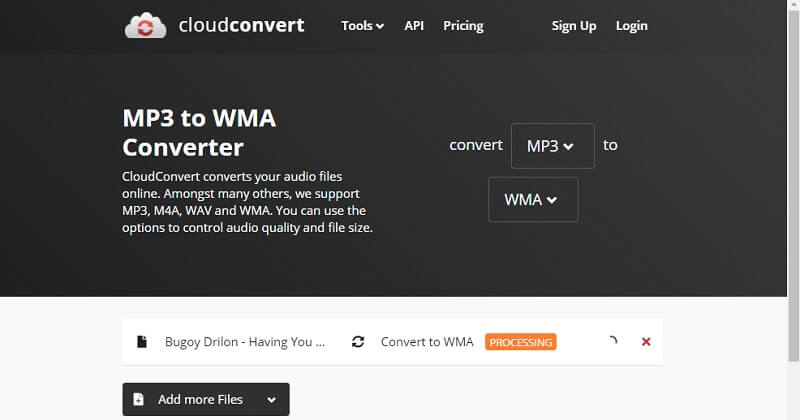Open the Tools dropdown menu
This screenshot has height=420, width=800.
pyautogui.click(x=362, y=26)
